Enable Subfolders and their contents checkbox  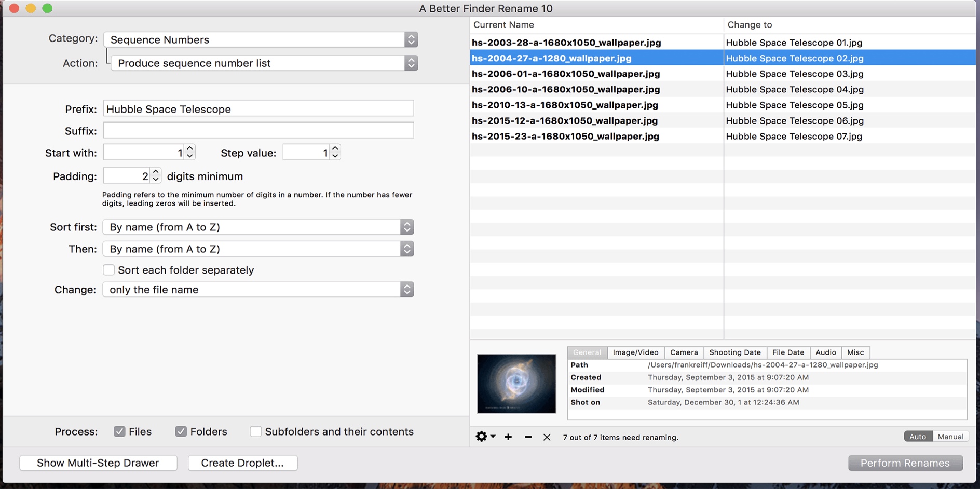pyautogui.click(x=255, y=431)
